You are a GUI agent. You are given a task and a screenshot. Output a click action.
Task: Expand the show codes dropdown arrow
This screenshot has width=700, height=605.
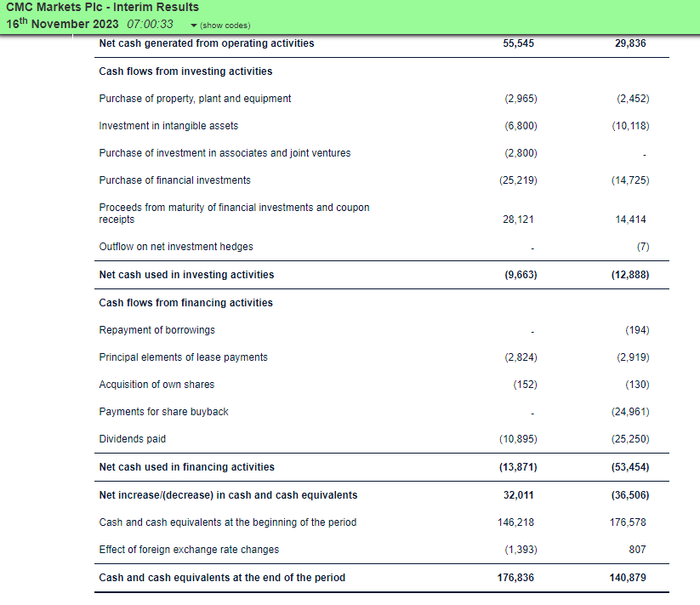coord(194,26)
